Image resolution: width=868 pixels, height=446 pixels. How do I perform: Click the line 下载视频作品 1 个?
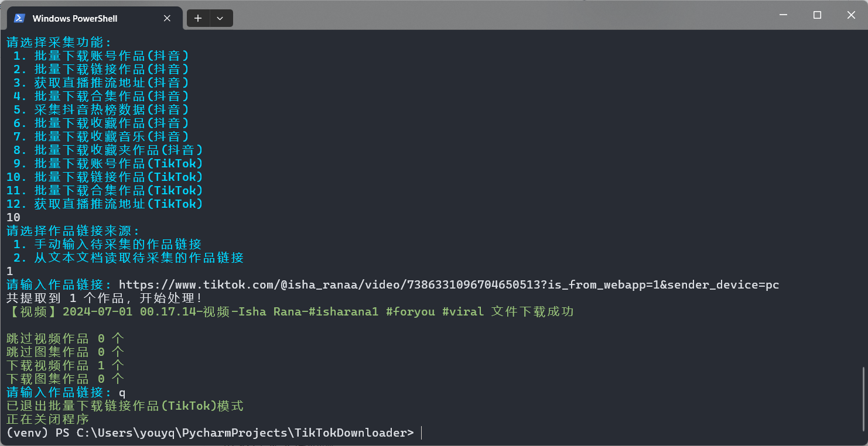(66, 365)
